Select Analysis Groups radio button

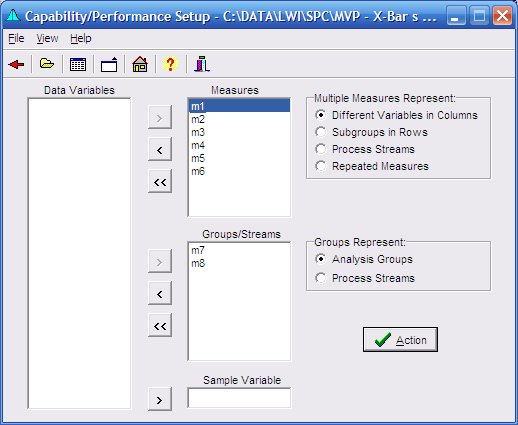(364, 259)
